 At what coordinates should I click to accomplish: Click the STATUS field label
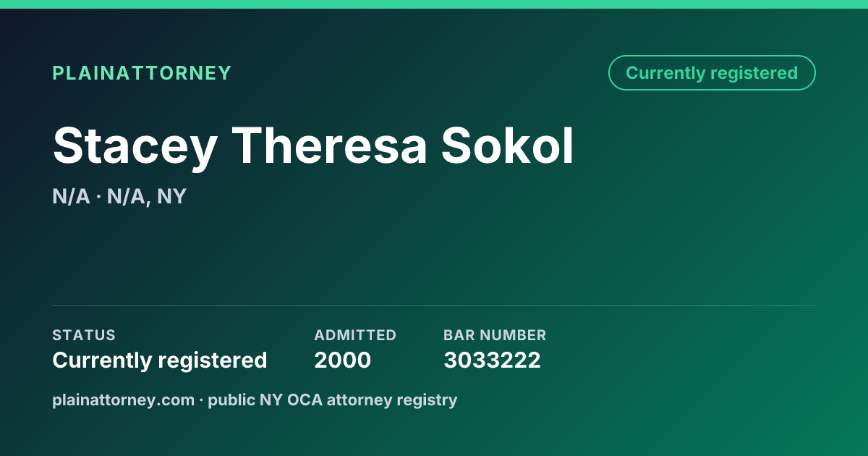pos(84,335)
